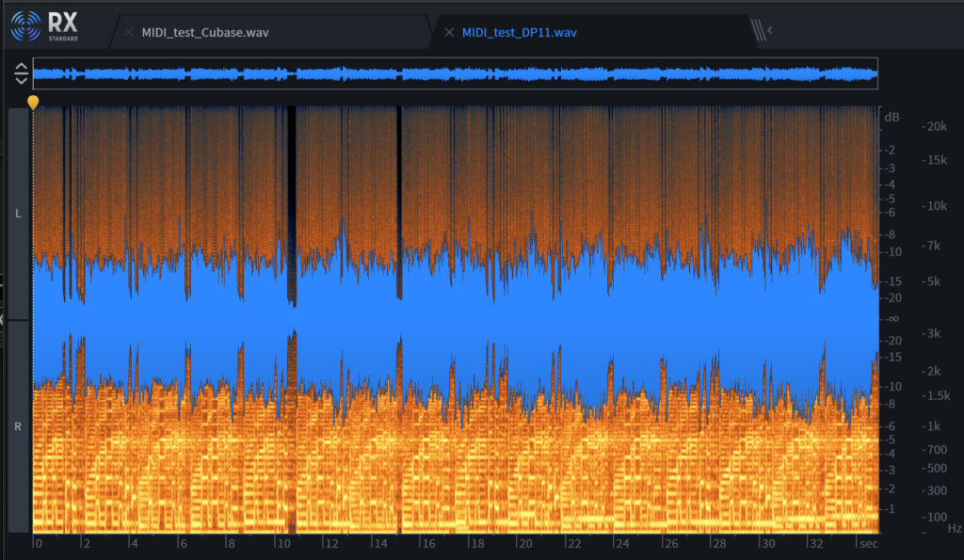Click the dB amplitude scale header

(892, 117)
